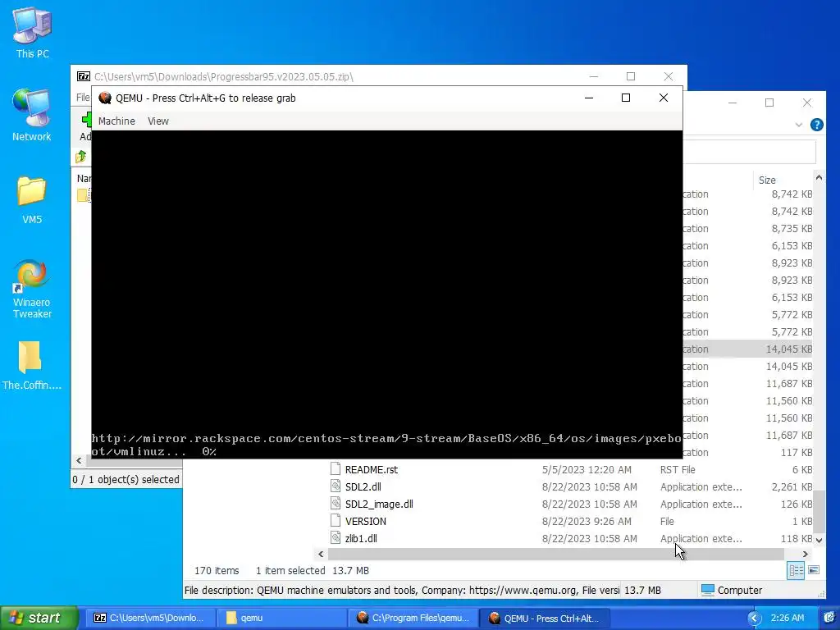The width and height of the screenshot is (840, 630).
Task: Switch Explorer to details view icon
Action: pos(796,571)
